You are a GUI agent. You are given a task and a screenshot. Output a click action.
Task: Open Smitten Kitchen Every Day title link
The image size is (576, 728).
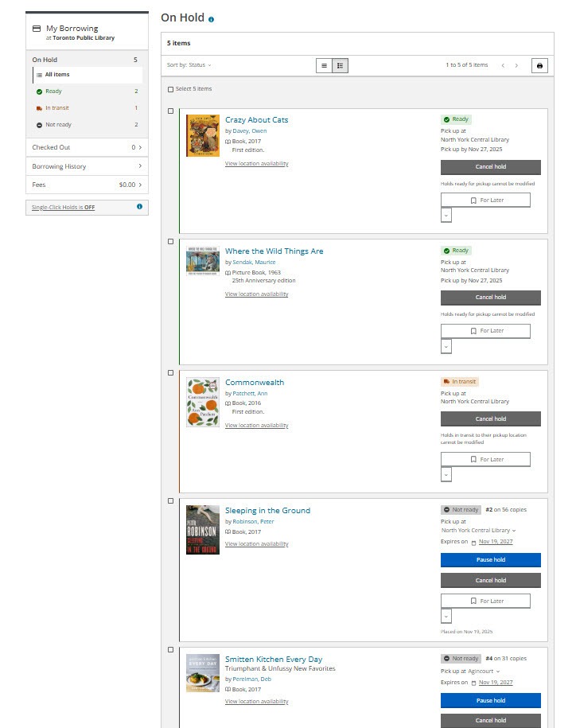pos(274,660)
